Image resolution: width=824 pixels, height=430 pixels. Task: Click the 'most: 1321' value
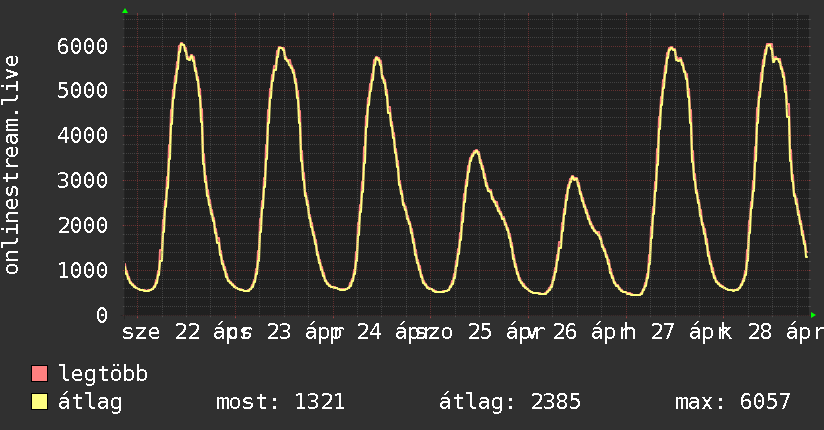tap(280, 402)
